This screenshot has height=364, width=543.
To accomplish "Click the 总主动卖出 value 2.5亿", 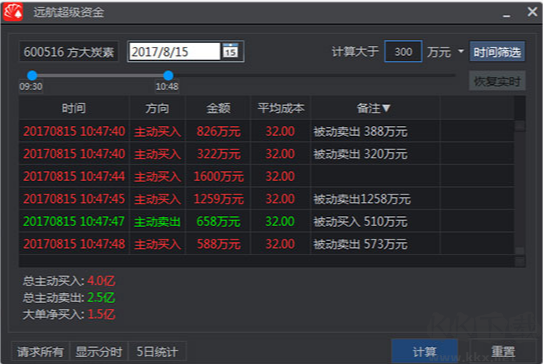I will coord(101,298).
